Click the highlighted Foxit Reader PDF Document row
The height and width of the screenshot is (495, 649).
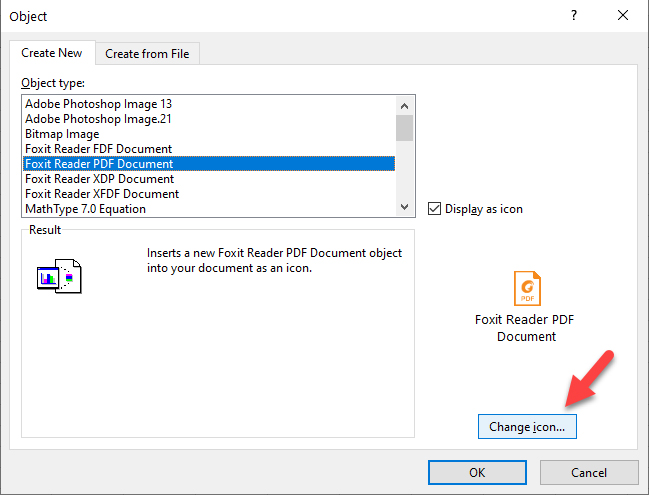coord(209,163)
